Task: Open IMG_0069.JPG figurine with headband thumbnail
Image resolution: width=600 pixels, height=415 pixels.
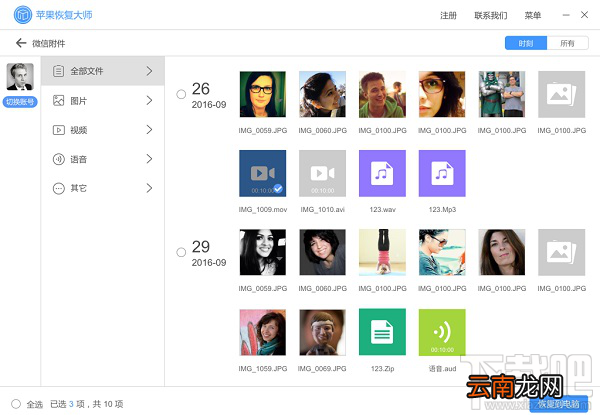Action: [x=322, y=332]
